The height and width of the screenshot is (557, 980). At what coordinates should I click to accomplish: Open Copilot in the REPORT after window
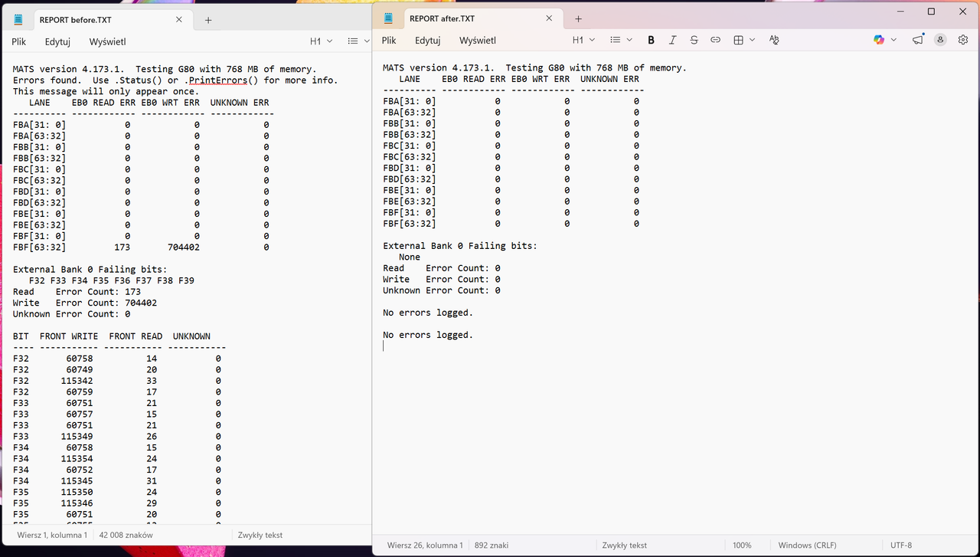(879, 40)
